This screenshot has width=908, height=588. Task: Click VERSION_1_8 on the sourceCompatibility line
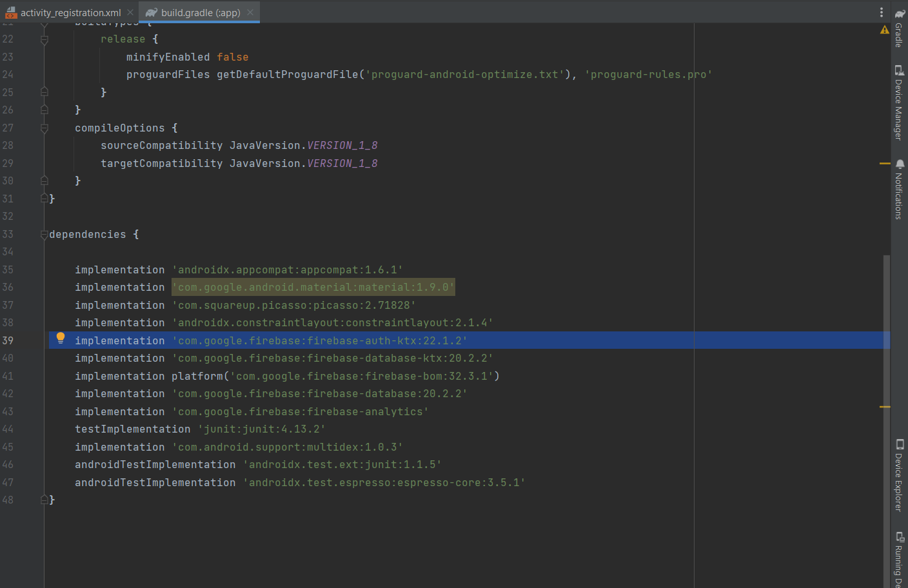(342, 146)
